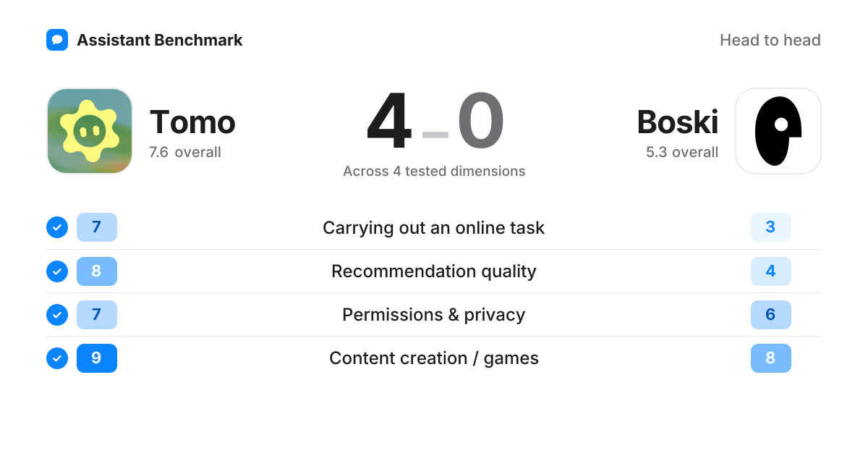Select Tomo's score 7 badge for online task
Image resolution: width=868 pixels, height=456 pixels.
97,227
